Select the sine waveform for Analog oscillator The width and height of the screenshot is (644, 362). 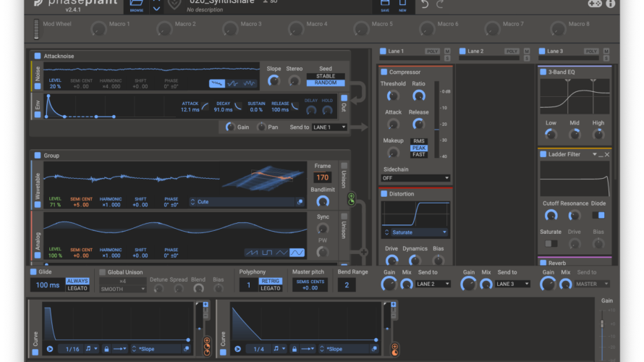pyautogui.click(x=297, y=252)
